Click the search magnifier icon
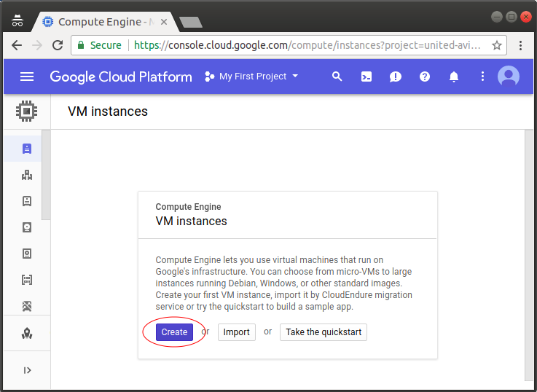Screen dimensions: 537x392 337,77
